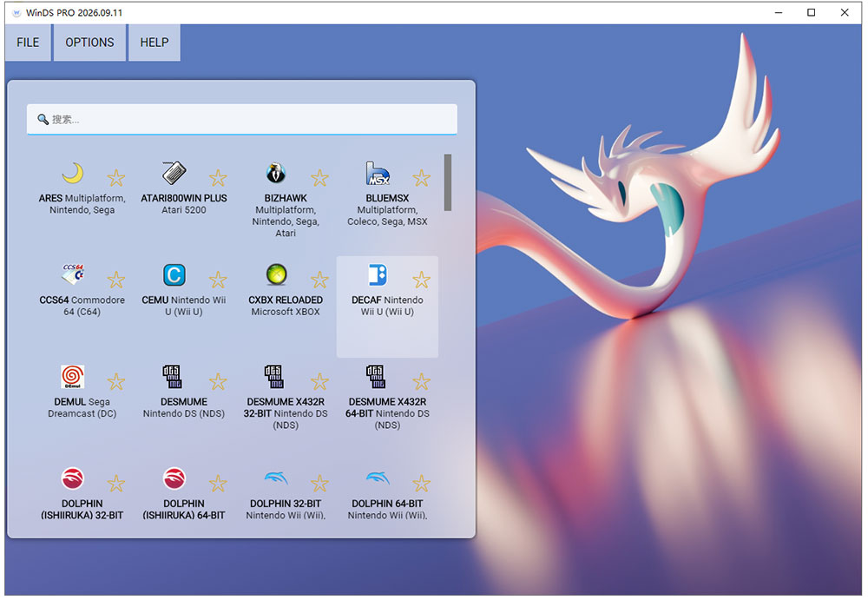
Task: Open Dolphin (Ishiiruka) 32-BIT icon
Action: click(73, 478)
